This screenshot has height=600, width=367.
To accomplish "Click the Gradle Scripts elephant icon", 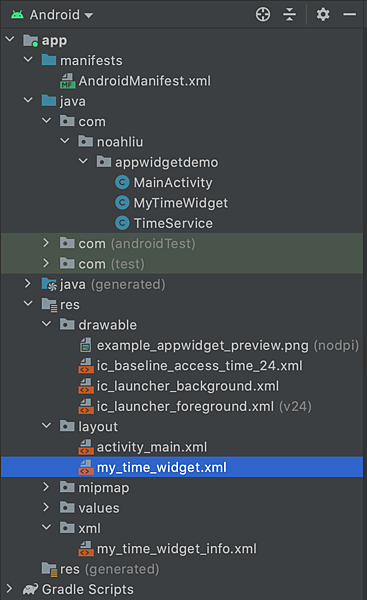I will coord(31,589).
